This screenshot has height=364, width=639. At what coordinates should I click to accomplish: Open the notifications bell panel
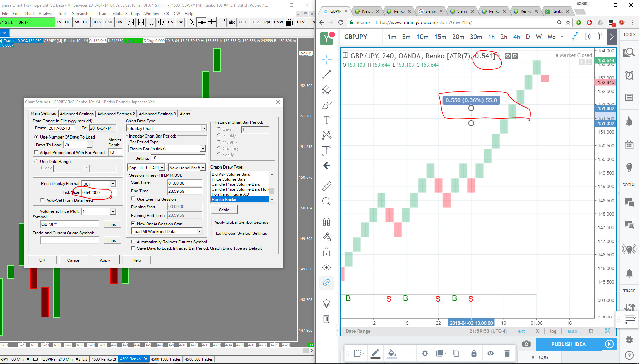coord(629,273)
